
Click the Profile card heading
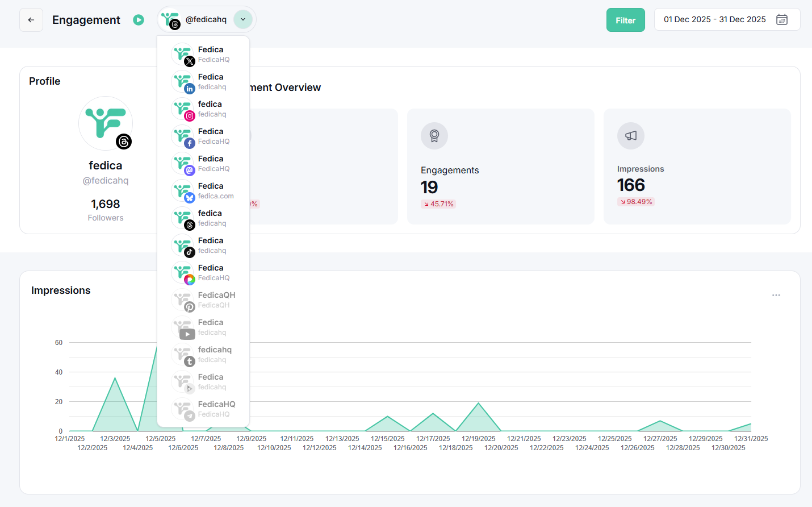pyautogui.click(x=45, y=81)
